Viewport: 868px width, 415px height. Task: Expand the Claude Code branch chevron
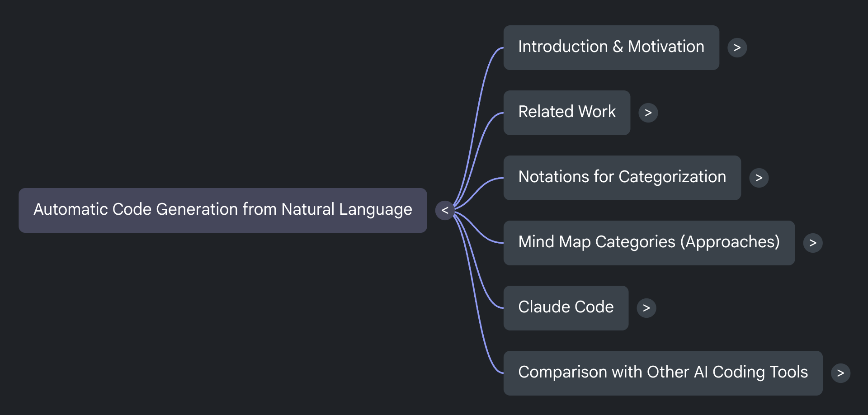[646, 308]
